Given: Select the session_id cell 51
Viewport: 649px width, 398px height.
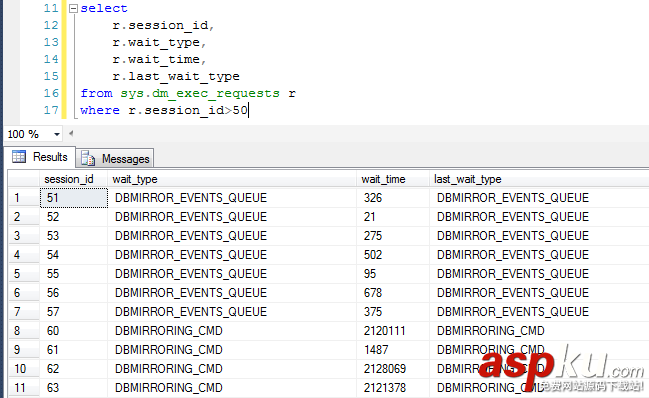Looking at the screenshot, I should tap(74, 198).
